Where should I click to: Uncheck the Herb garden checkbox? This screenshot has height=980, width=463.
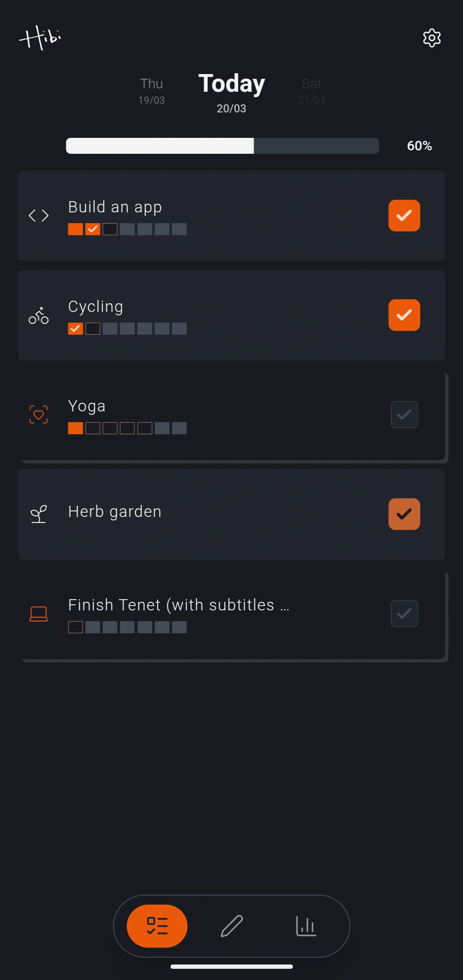404,514
